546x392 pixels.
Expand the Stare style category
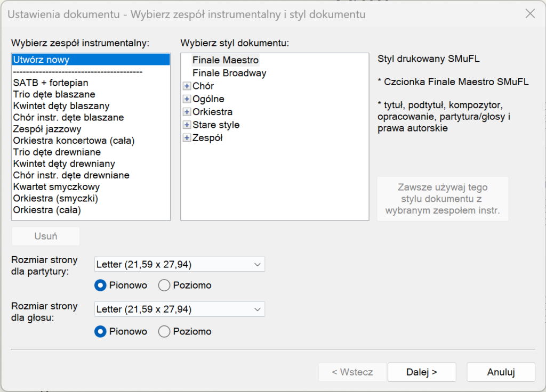(x=187, y=125)
